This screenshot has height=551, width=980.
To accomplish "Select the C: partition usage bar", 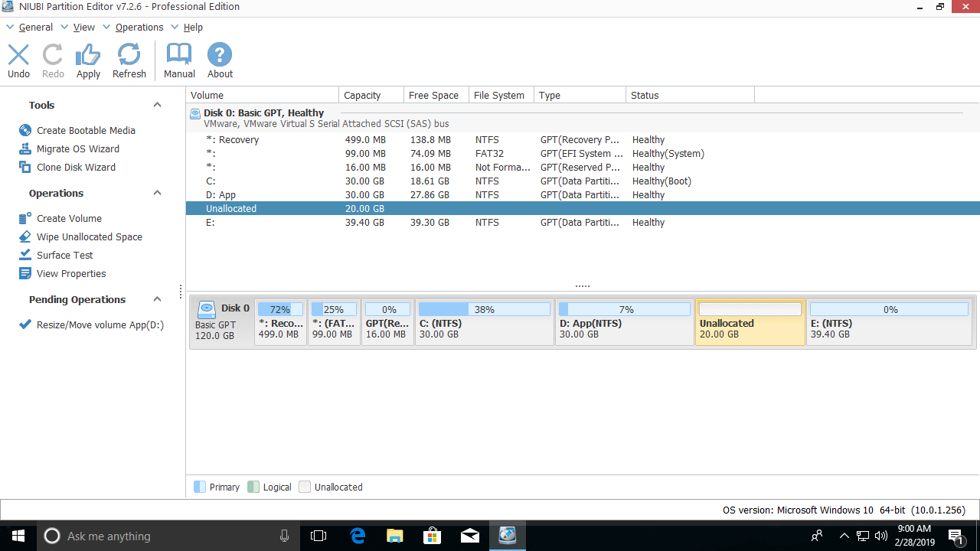I will point(484,310).
